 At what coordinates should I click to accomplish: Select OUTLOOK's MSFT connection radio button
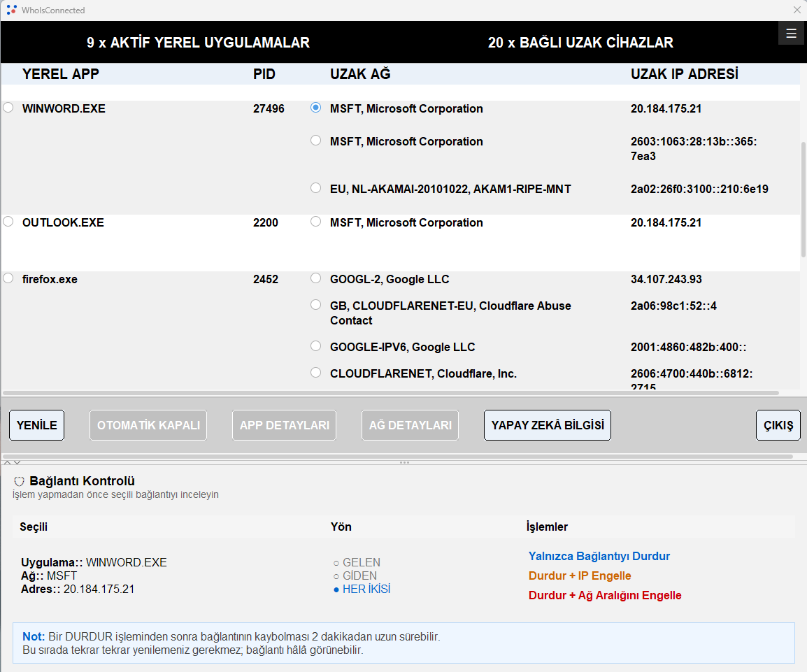[x=316, y=222]
